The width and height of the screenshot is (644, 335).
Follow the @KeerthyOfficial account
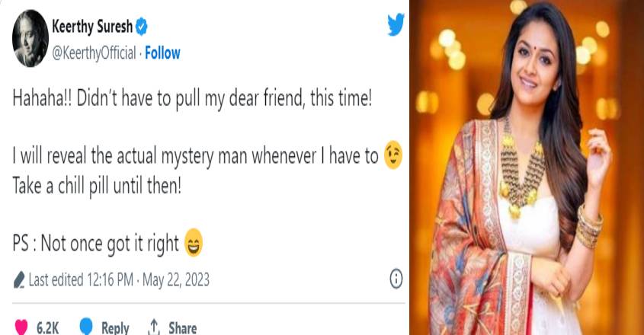click(x=162, y=53)
